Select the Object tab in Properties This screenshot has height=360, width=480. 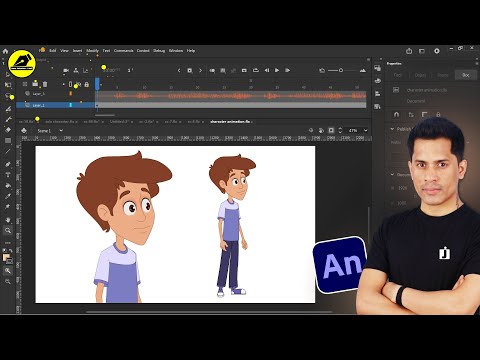tap(420, 75)
